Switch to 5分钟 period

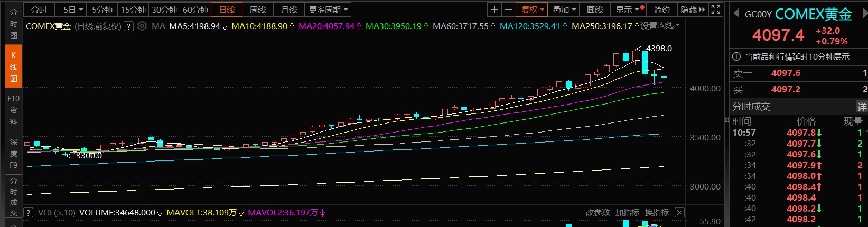tap(102, 10)
